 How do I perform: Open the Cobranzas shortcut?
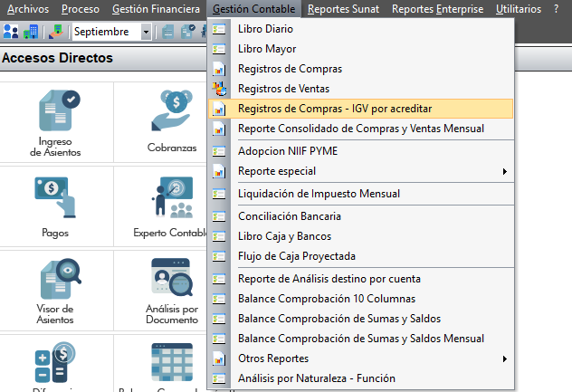click(172, 123)
